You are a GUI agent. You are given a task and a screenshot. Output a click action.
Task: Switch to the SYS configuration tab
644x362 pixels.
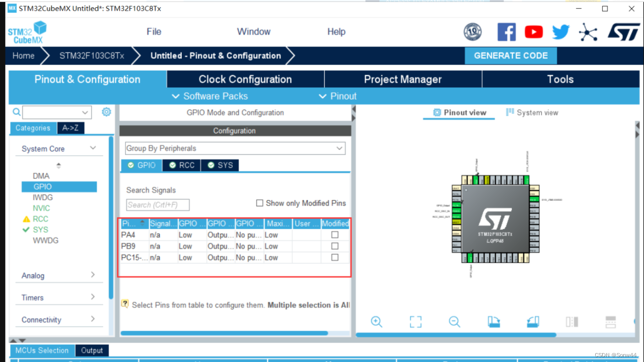coord(220,165)
